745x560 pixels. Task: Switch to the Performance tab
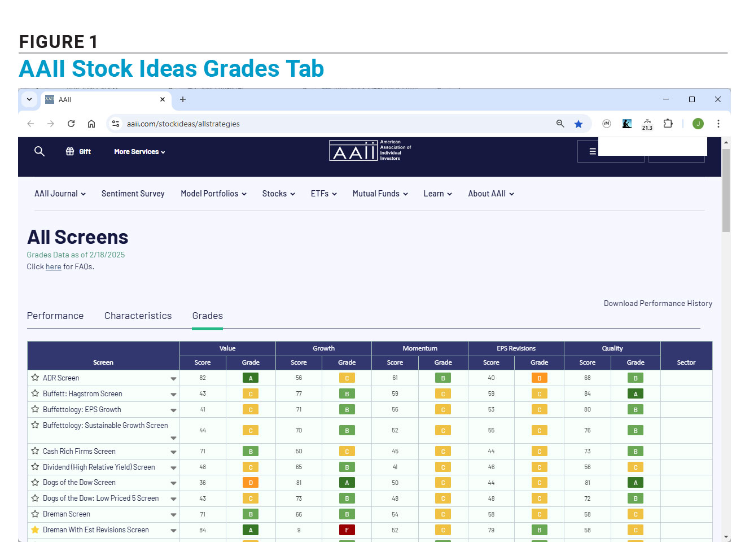55,316
